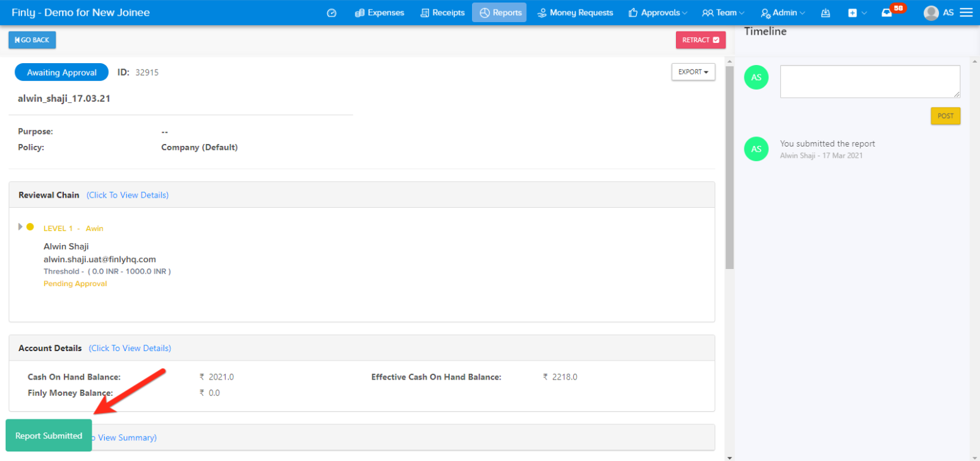This screenshot has height=461, width=980.
Task: Click the report scrollbar thumb
Action: point(730,167)
